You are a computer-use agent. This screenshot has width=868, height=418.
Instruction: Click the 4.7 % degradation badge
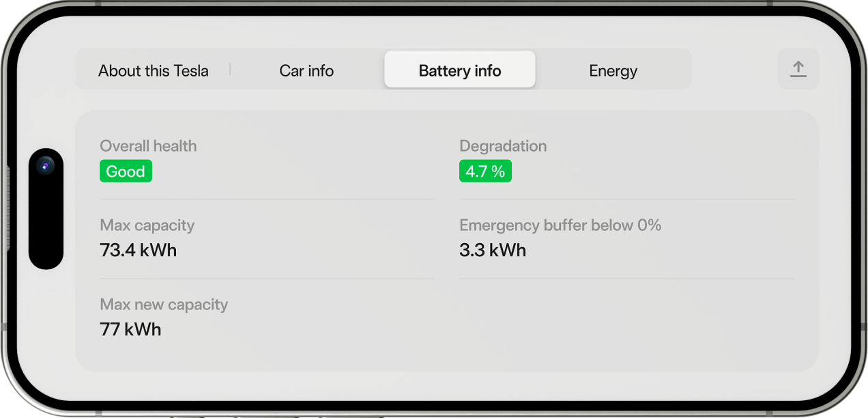pos(485,171)
